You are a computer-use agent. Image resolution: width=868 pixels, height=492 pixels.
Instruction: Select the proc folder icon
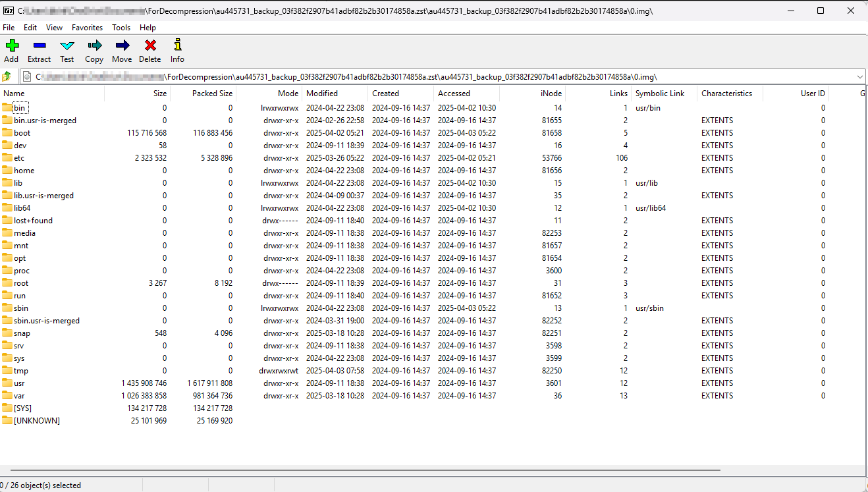pyautogui.click(x=7, y=271)
